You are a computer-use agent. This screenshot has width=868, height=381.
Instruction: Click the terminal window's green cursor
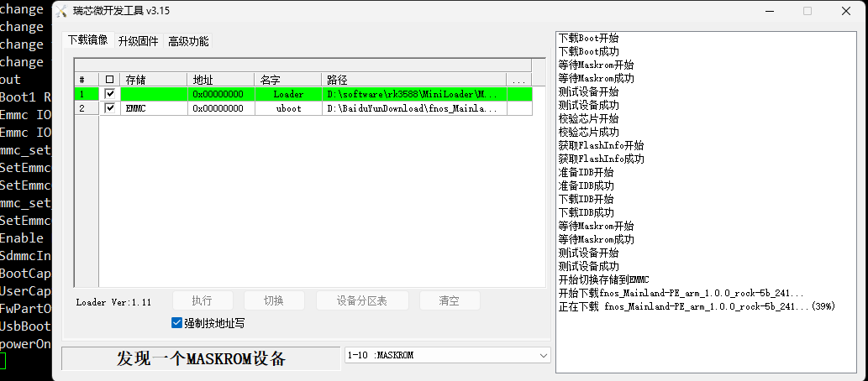(x=3, y=361)
